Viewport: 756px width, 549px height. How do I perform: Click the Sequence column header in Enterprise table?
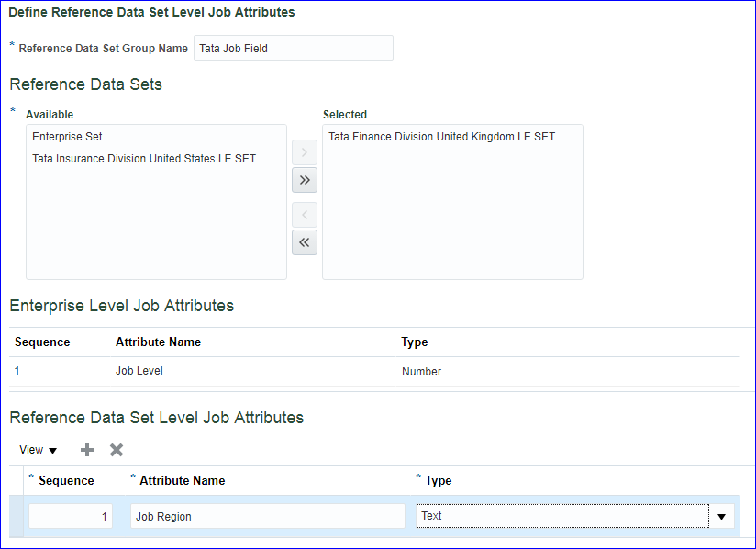coord(42,342)
